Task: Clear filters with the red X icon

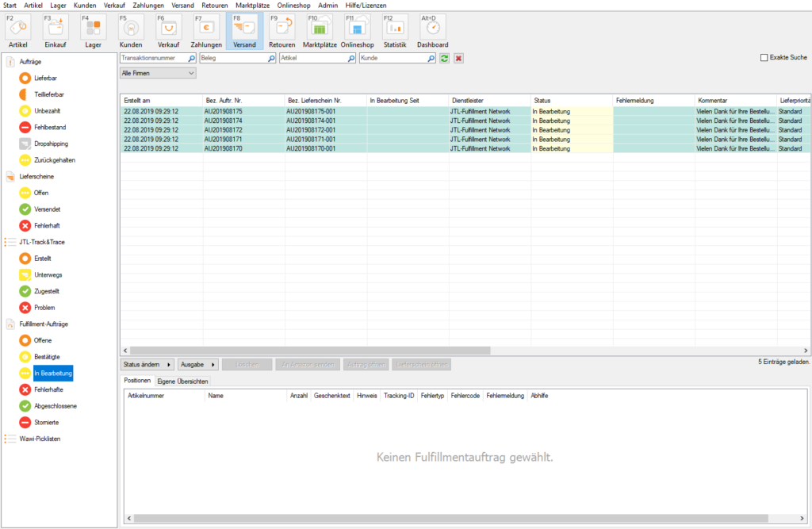Action: coord(458,59)
